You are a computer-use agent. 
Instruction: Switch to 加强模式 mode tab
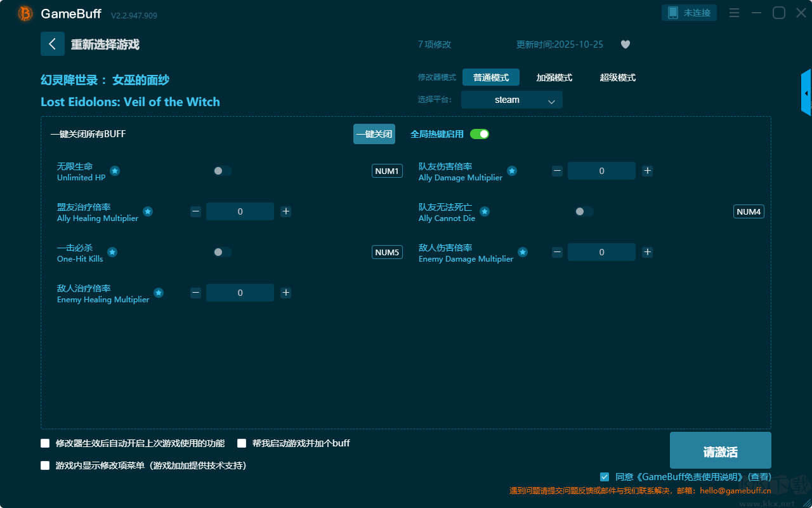[554, 77]
